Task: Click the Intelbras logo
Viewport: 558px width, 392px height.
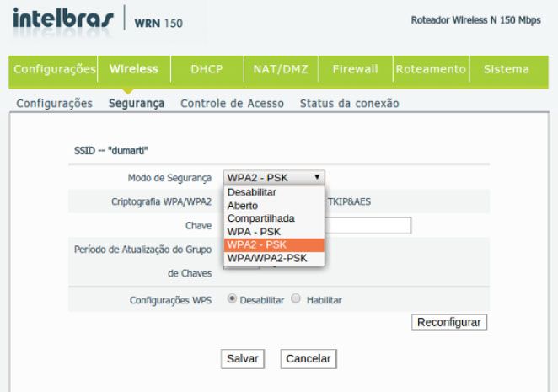Action: [57, 19]
